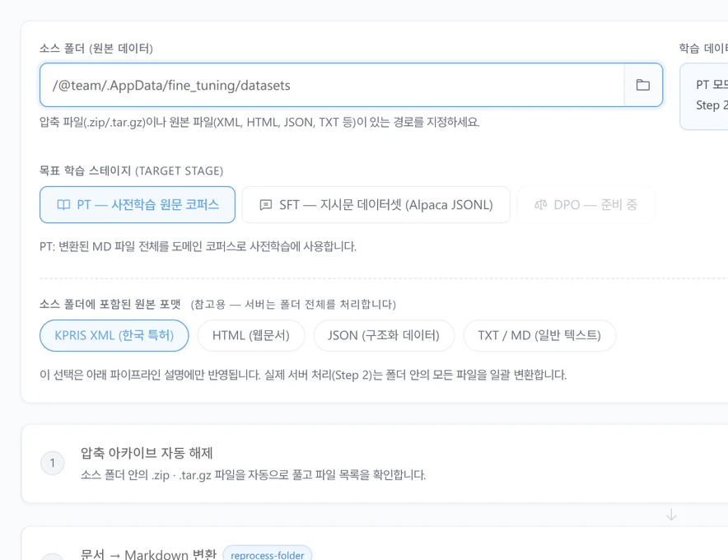This screenshot has height=560, width=728.
Task: Select HTML (웹문서) source format
Action: tap(250, 335)
